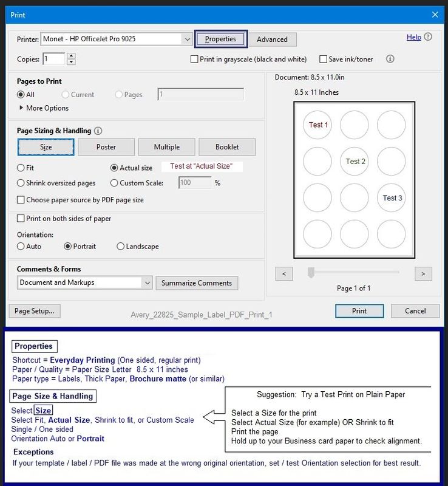Increase copies with the up spinner arrow
Image resolution: width=448 pixels, height=486 pixels.
71,56
